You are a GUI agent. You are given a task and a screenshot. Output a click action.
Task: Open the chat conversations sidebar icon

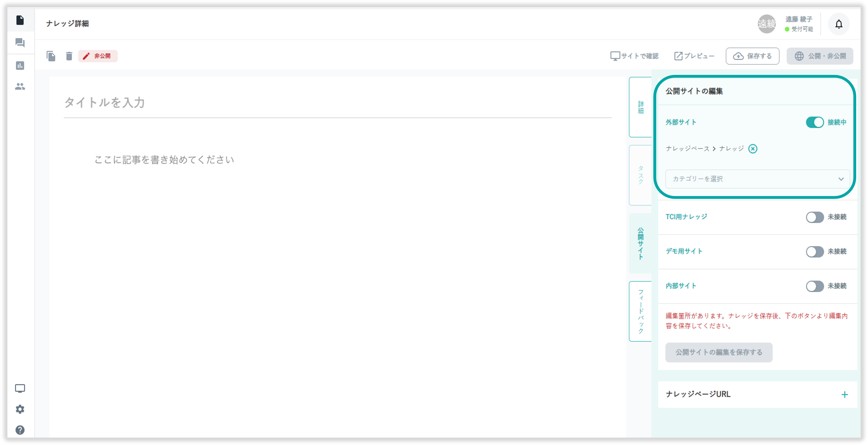(20, 43)
